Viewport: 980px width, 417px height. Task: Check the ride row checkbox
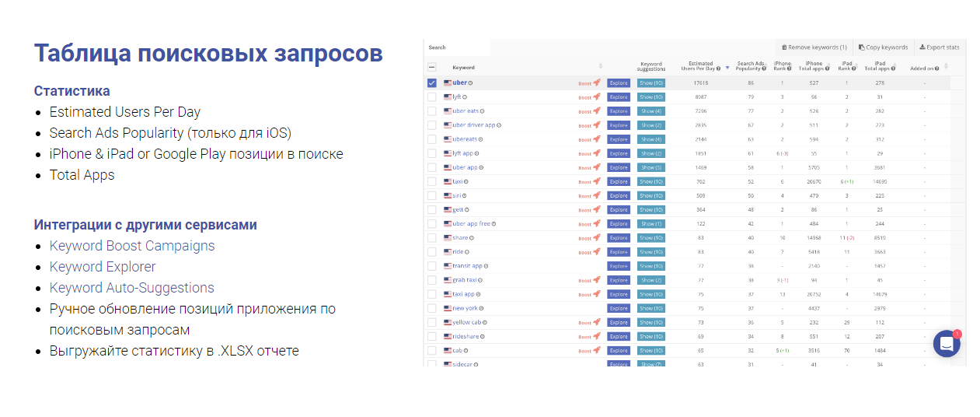click(x=432, y=252)
